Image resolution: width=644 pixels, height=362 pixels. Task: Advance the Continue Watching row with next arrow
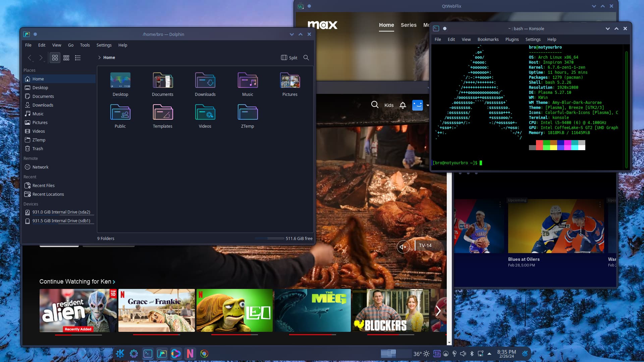tap(438, 311)
